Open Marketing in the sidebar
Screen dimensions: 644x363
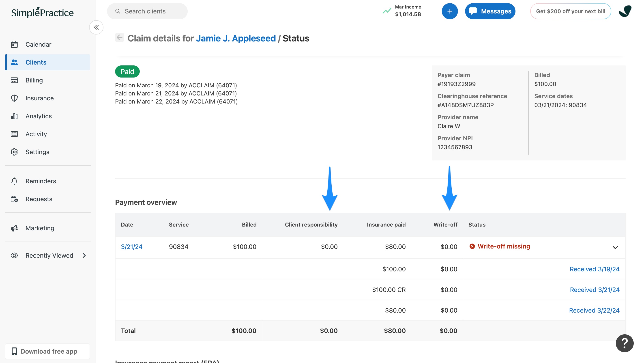(x=47, y=228)
